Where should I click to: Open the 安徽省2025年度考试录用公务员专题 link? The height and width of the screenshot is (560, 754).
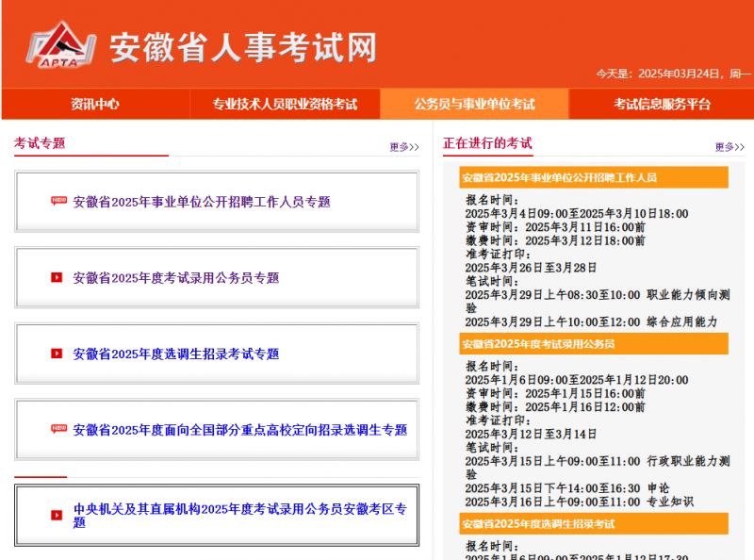click(176, 278)
